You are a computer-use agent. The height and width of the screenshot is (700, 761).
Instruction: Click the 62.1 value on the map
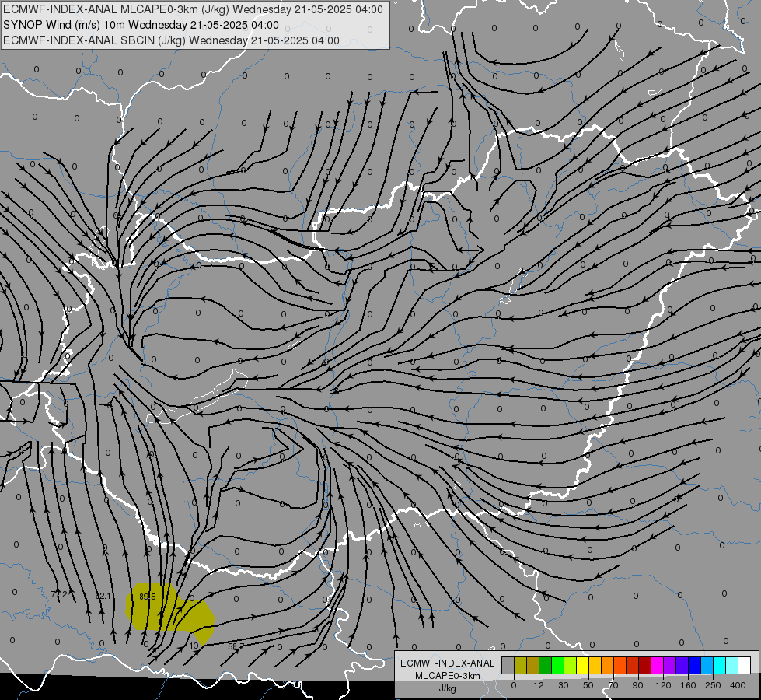tap(103, 596)
